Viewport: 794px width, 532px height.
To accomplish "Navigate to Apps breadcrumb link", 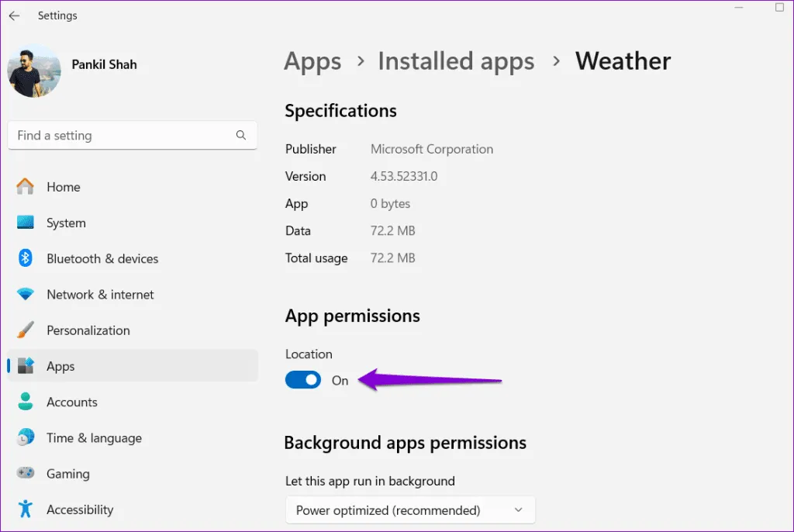I will click(312, 61).
